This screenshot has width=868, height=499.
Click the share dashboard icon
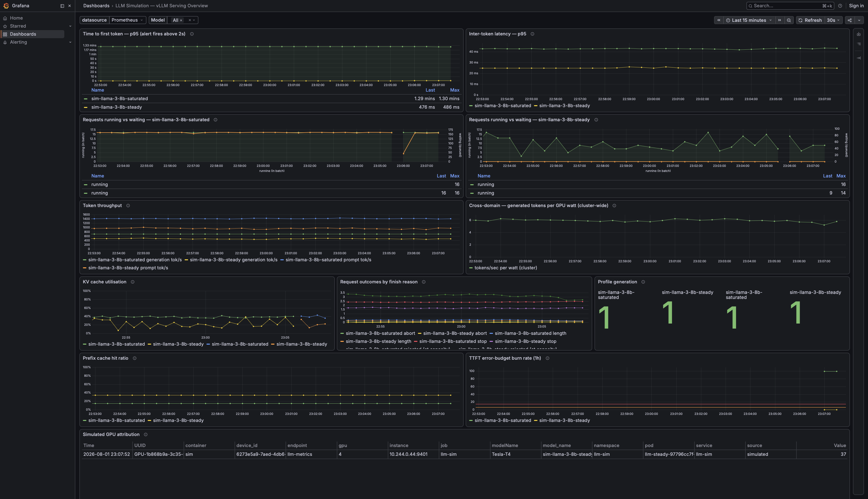(849, 20)
